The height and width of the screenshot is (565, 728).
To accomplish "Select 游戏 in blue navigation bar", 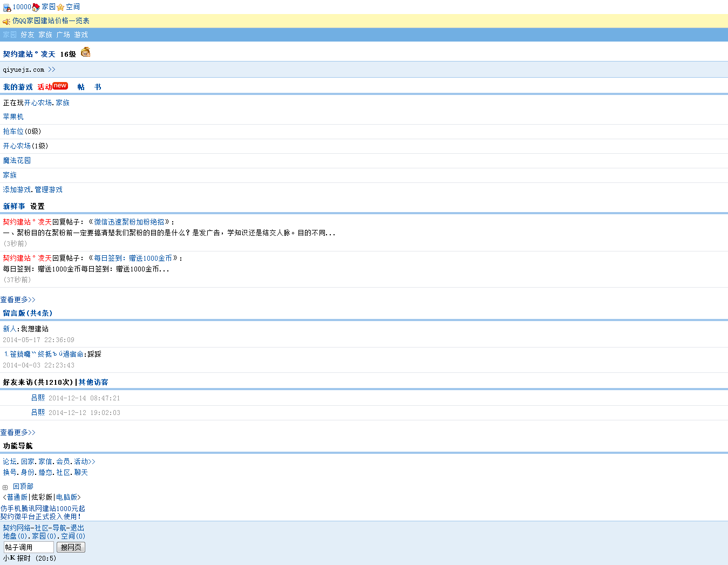I will click(x=81, y=35).
